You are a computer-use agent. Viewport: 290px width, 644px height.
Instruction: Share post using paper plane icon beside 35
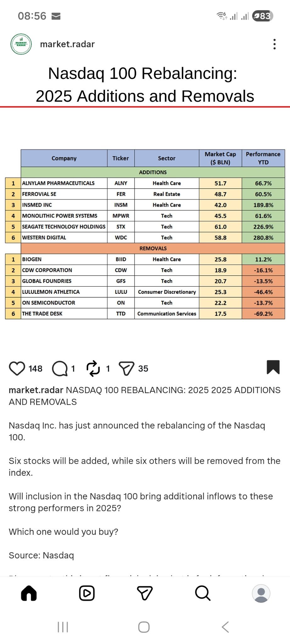(126, 368)
